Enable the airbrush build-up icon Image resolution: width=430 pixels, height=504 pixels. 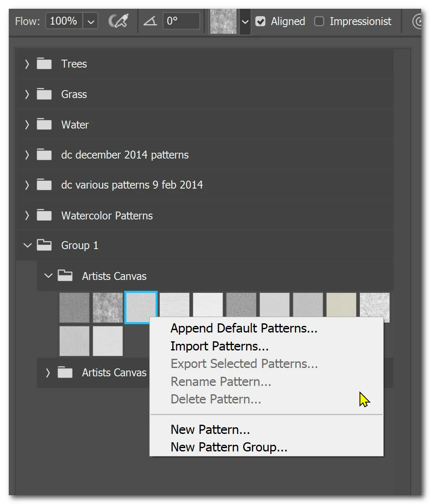coord(118,21)
